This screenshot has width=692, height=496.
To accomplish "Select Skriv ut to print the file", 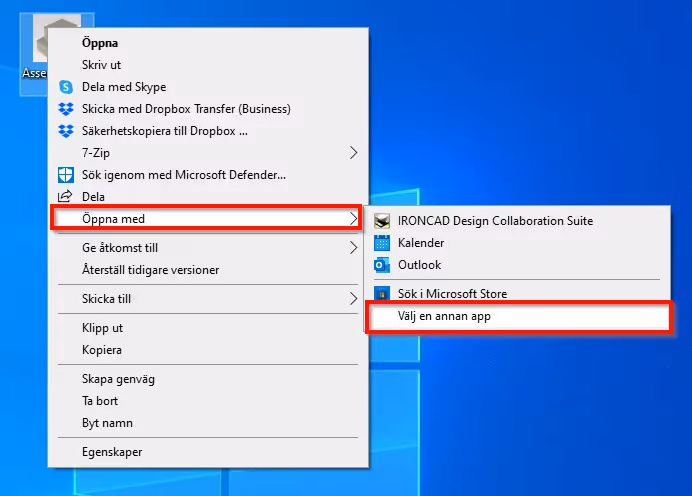I will [x=208, y=65].
